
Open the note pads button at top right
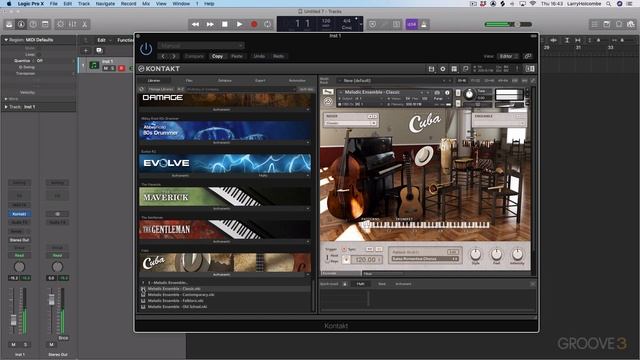[x=607, y=24]
